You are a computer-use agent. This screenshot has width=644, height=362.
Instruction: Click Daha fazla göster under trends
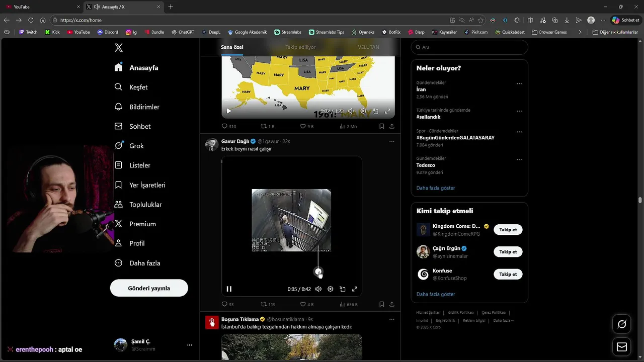436,188
